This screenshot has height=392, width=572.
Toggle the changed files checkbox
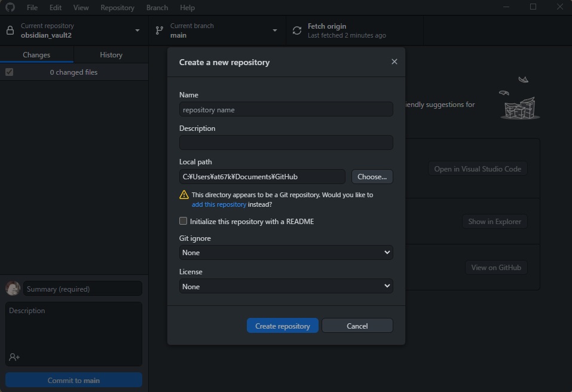(9, 72)
